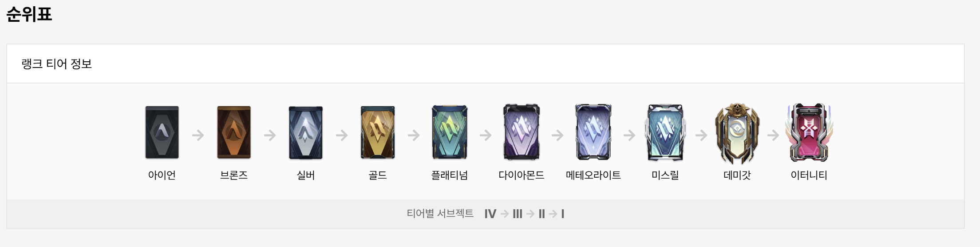Select the Mithril (미스릴) rank emblem
This screenshot has height=247, width=980.
[665, 132]
